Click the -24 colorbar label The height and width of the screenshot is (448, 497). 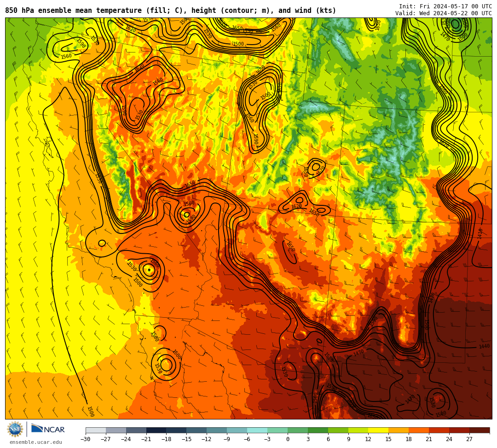coord(126,439)
